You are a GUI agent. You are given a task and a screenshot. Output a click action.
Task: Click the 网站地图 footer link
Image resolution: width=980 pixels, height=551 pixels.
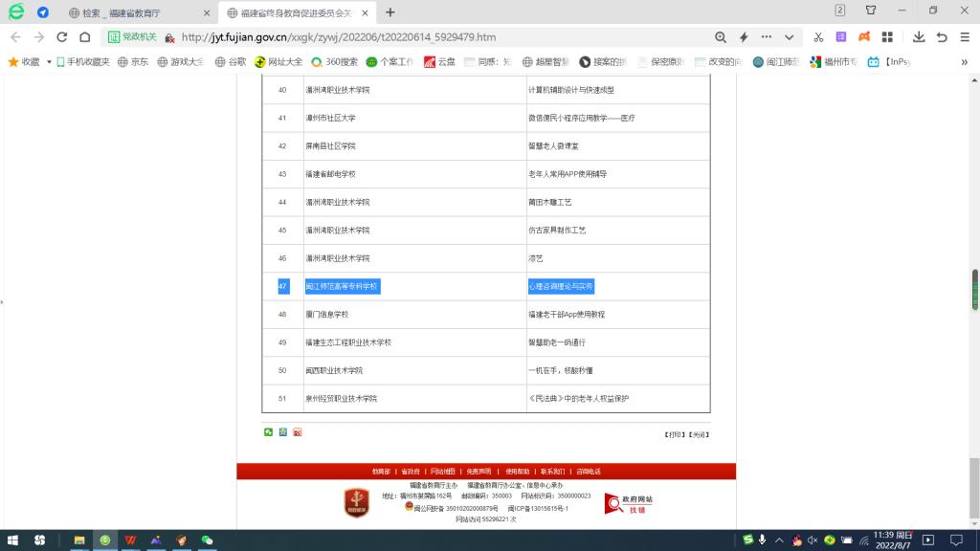coord(442,471)
